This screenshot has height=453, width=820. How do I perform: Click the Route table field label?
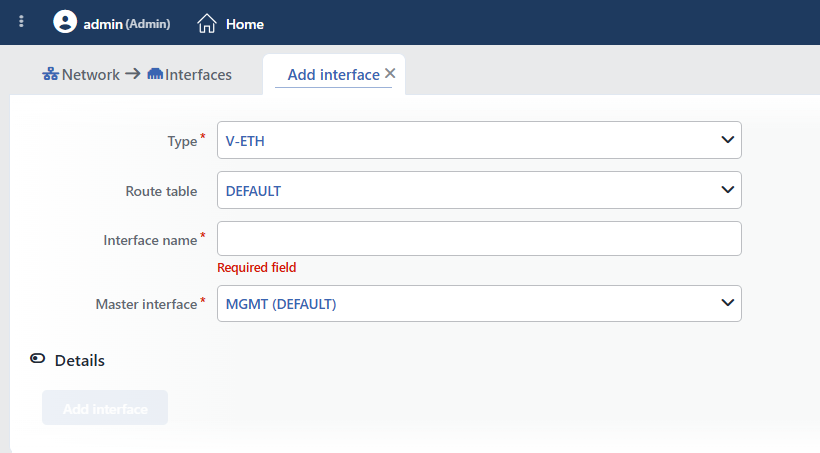(x=161, y=191)
